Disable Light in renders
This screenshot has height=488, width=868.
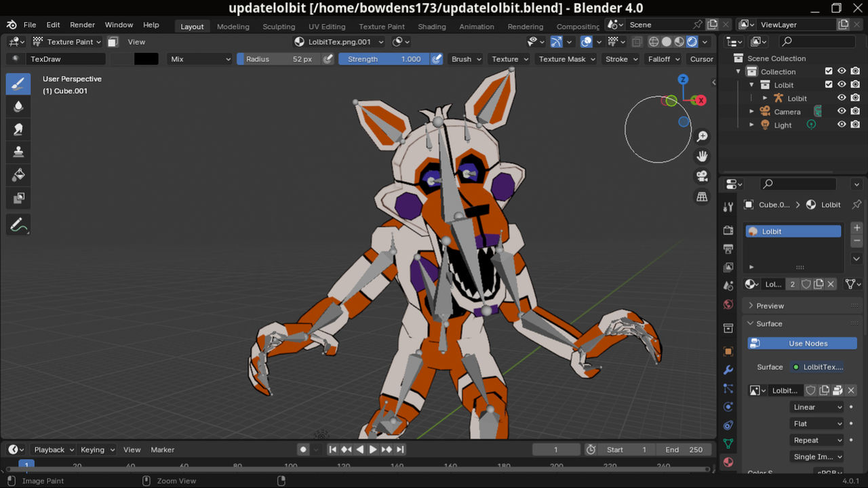tap(855, 125)
